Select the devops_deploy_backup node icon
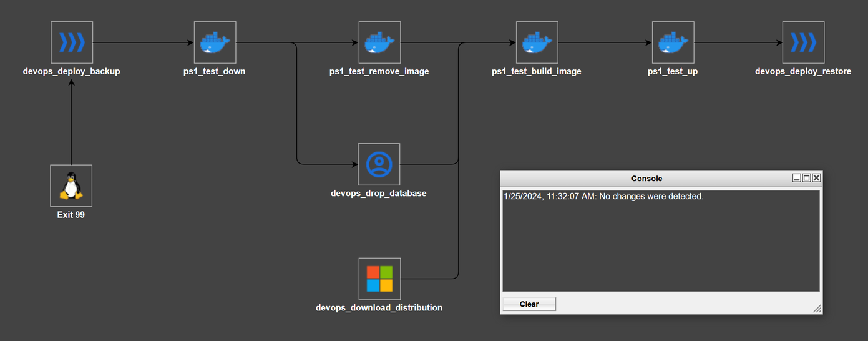 click(x=71, y=42)
